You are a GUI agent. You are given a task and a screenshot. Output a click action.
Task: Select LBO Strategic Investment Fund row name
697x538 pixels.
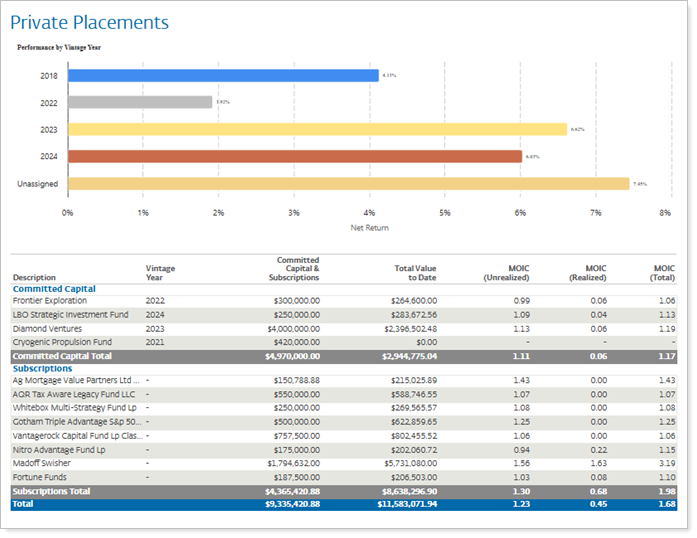70,315
